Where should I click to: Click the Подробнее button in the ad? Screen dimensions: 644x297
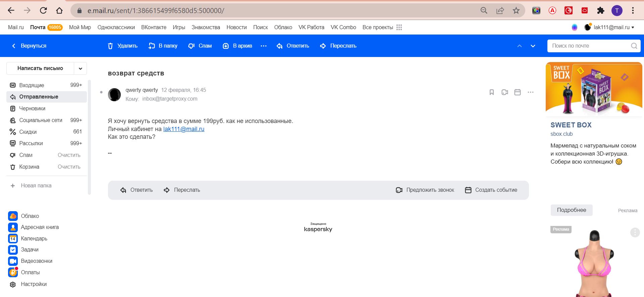coord(571,210)
